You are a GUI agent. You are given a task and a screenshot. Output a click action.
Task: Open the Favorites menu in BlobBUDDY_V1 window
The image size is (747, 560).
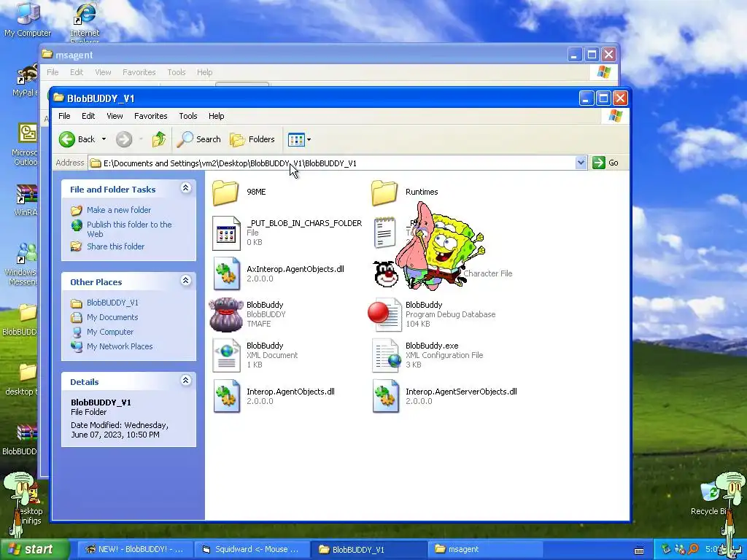click(x=150, y=116)
